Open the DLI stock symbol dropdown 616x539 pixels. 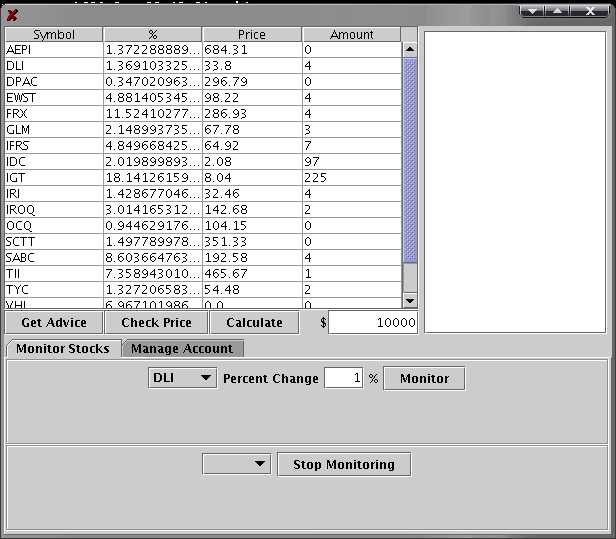tap(181, 379)
